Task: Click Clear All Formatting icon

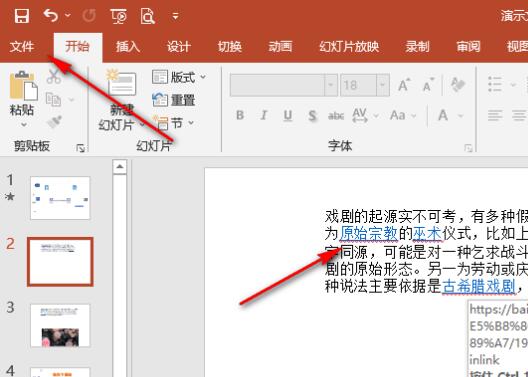Action: (x=458, y=84)
